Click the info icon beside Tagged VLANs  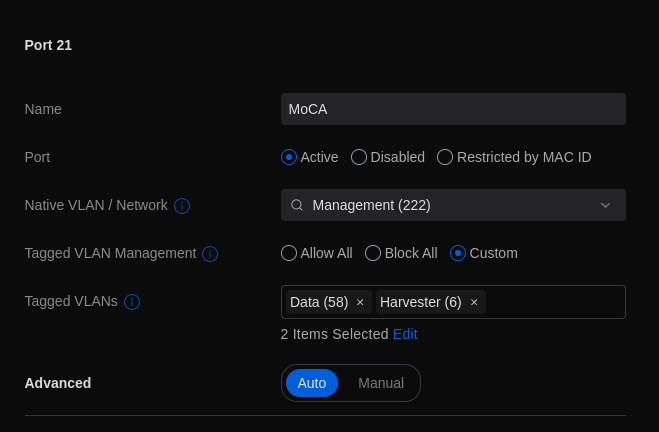pos(132,302)
